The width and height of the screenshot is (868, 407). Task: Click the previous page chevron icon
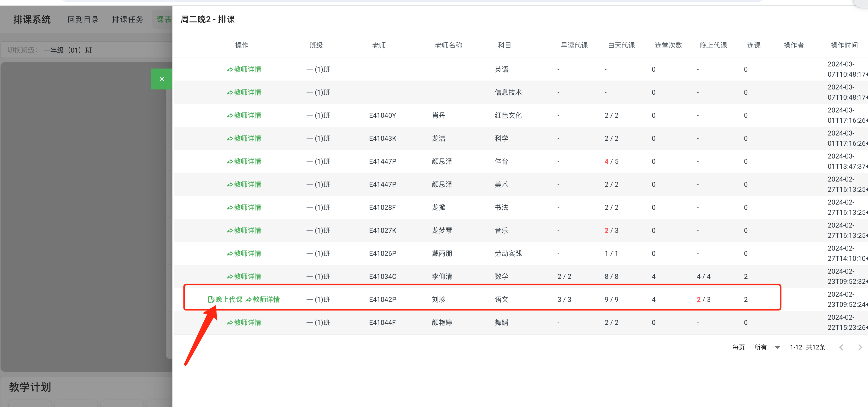click(x=841, y=347)
